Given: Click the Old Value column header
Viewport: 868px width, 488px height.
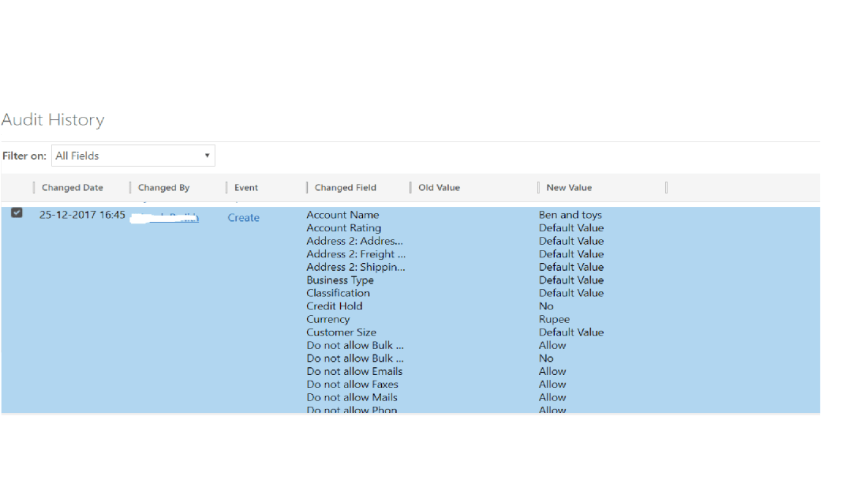Looking at the screenshot, I should (439, 188).
